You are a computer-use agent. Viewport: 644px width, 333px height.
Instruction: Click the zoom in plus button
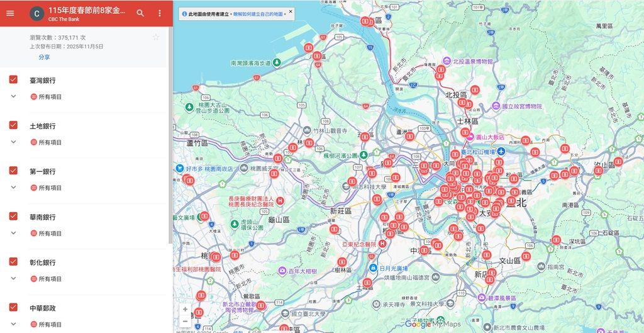tap(186, 309)
